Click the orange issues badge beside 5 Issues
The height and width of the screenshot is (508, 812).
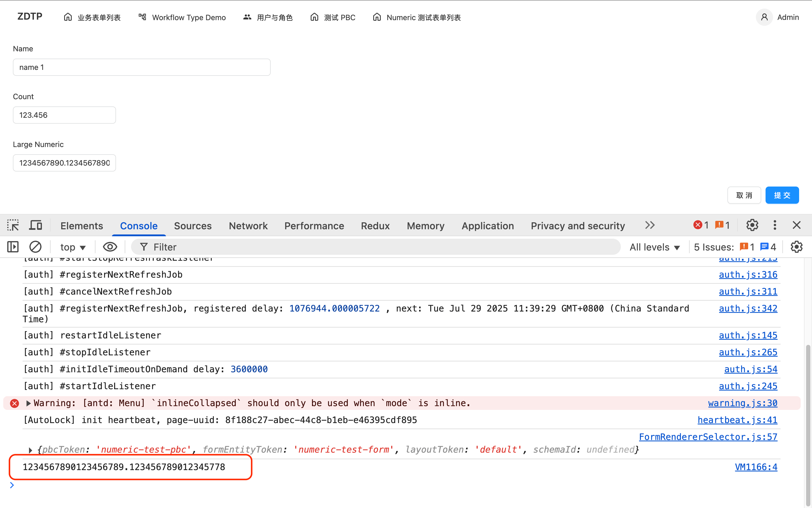(x=747, y=247)
